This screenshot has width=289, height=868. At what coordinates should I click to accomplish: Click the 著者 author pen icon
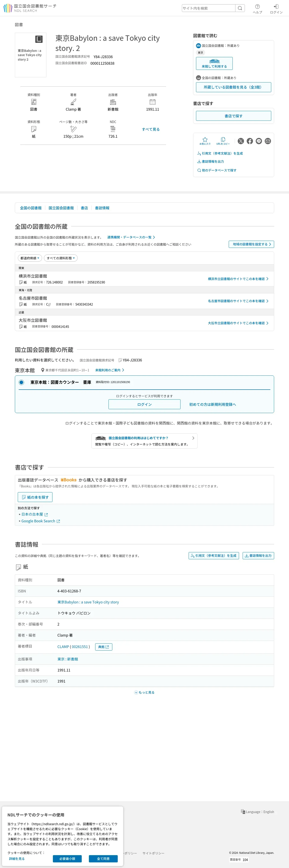73,102
